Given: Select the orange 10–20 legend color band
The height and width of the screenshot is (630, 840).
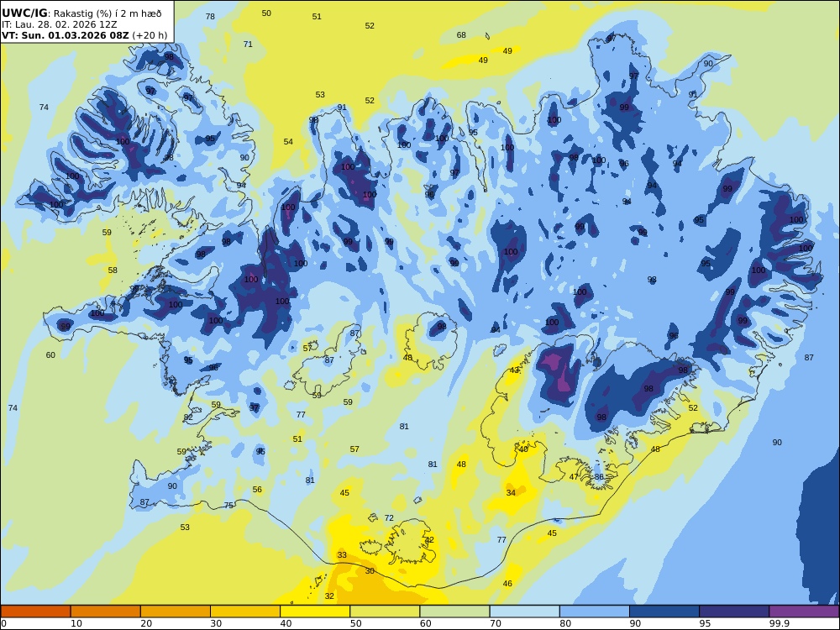Looking at the screenshot, I should click(106, 612).
